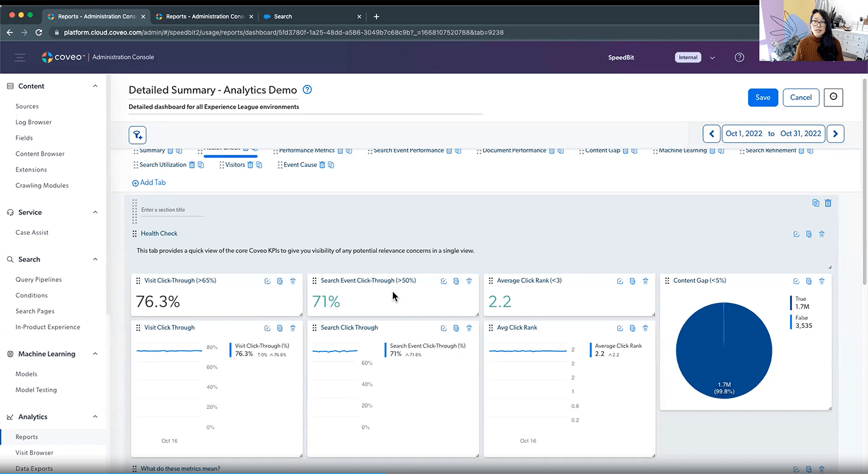The width and height of the screenshot is (868, 474).
Task: Delete the Content Gap (<5%) card
Action: point(822,281)
